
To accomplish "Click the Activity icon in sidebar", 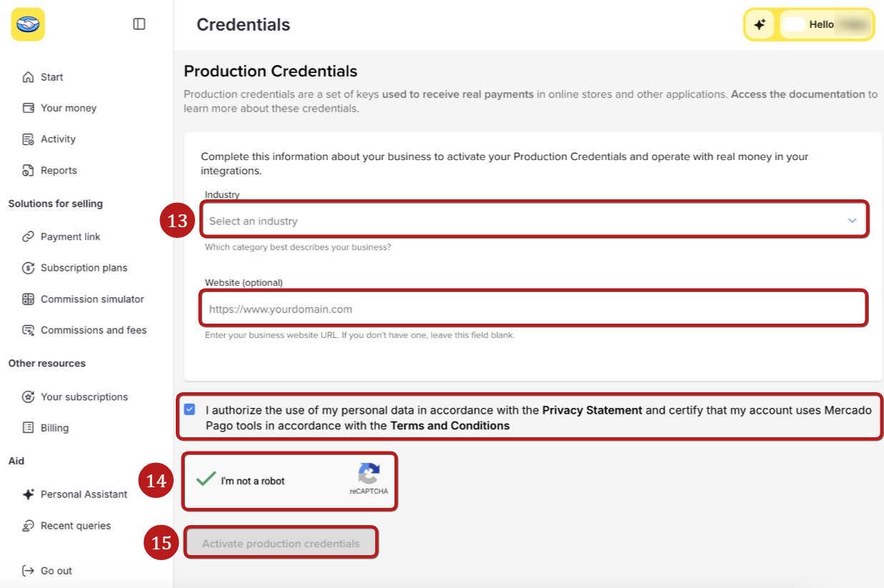I will coord(28,139).
